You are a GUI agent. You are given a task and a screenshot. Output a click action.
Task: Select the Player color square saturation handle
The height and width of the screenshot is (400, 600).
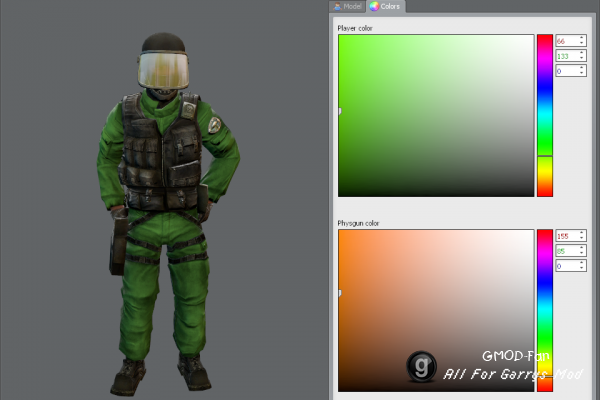pos(340,111)
